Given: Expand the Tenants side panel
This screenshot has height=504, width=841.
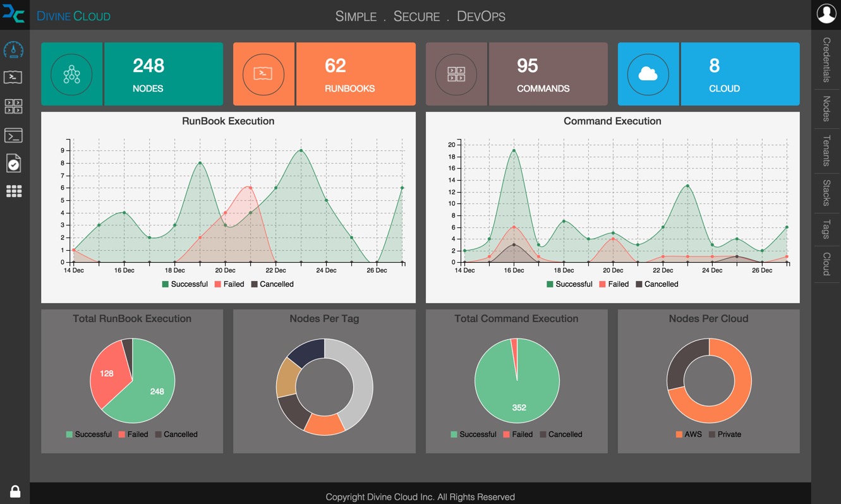Looking at the screenshot, I should tap(826, 150).
